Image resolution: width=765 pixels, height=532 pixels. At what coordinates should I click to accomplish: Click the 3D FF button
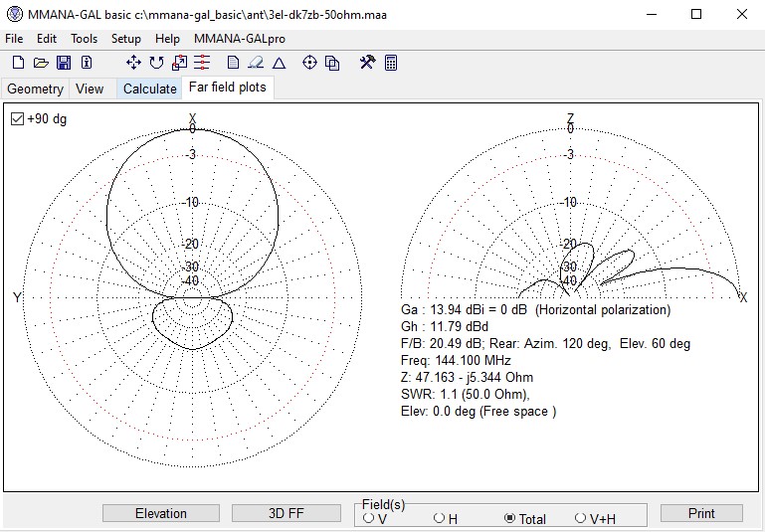point(288,513)
